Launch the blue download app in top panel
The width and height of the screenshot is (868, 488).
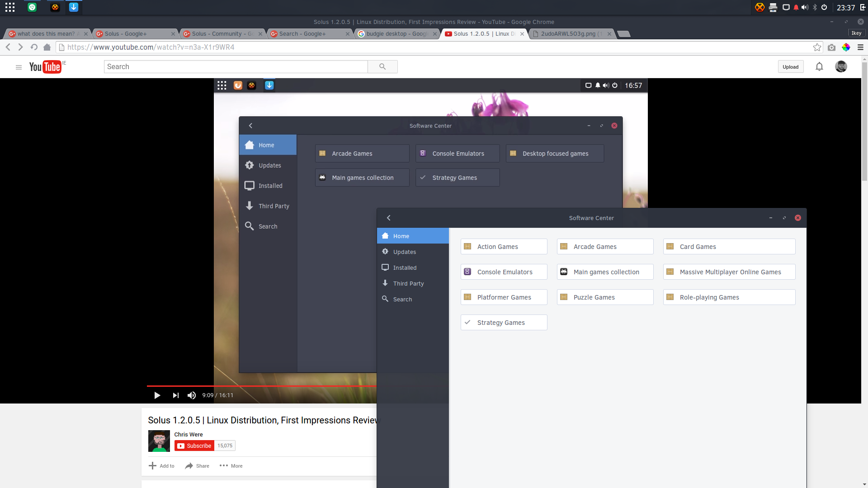pyautogui.click(x=74, y=7)
